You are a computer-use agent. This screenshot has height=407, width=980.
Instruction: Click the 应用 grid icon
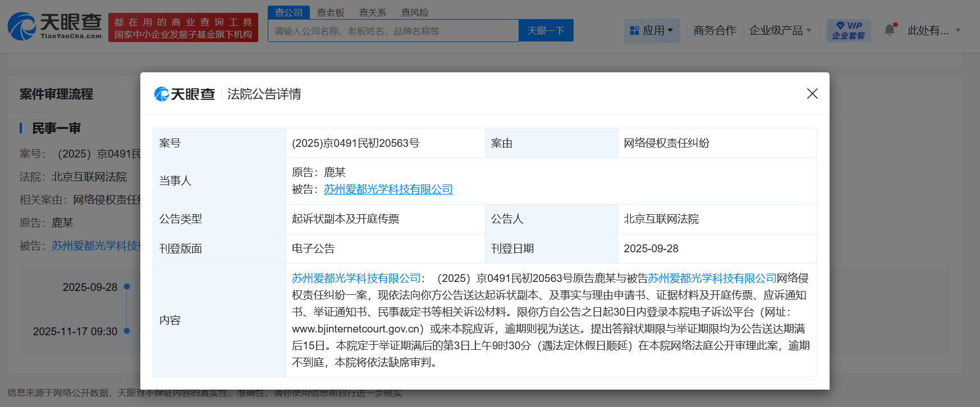tap(635, 30)
